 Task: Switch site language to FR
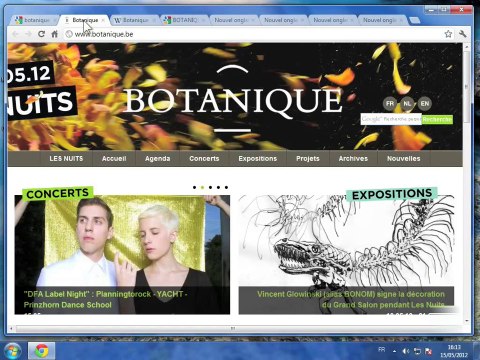pyautogui.click(x=390, y=103)
